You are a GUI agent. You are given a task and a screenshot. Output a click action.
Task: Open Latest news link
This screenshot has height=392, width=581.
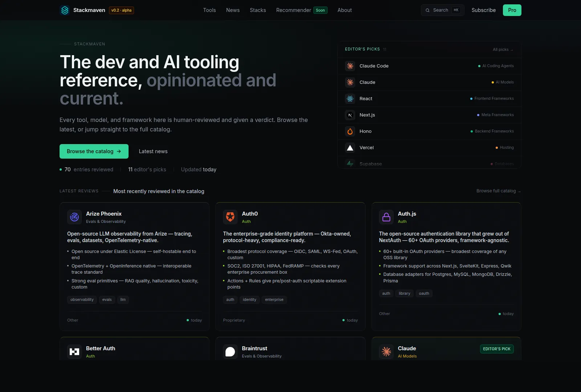tap(153, 151)
